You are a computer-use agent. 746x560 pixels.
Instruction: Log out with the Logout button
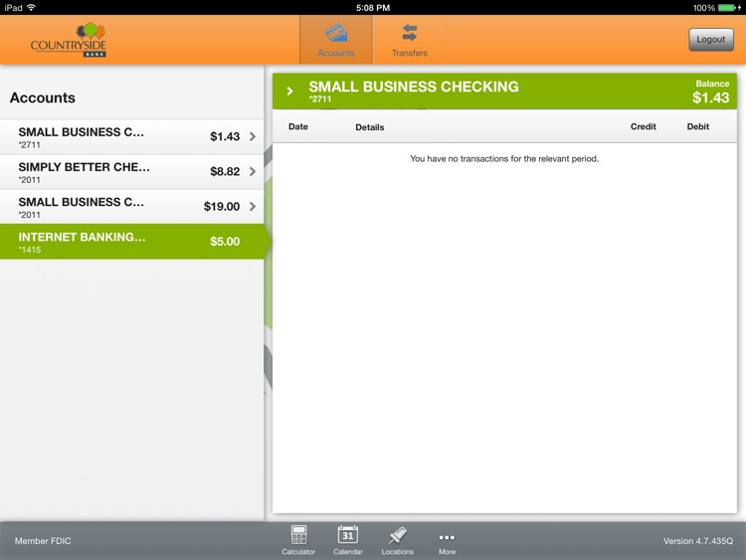(x=711, y=40)
